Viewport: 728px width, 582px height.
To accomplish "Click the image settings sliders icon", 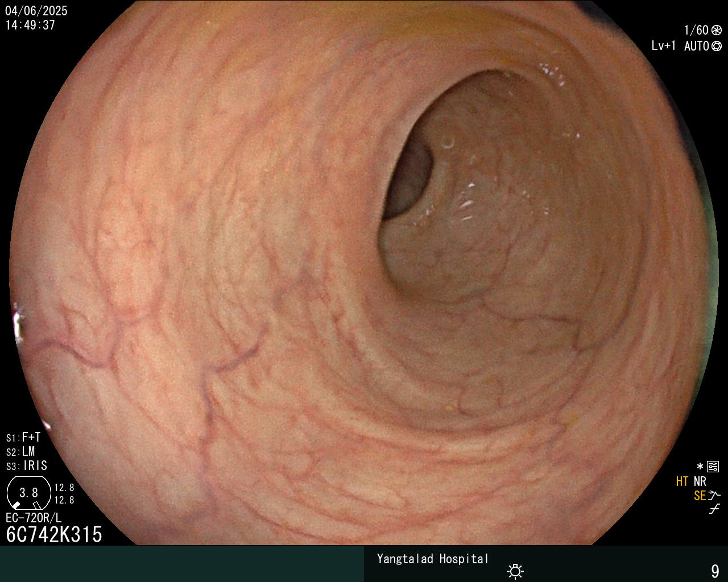I will pos(713,467).
